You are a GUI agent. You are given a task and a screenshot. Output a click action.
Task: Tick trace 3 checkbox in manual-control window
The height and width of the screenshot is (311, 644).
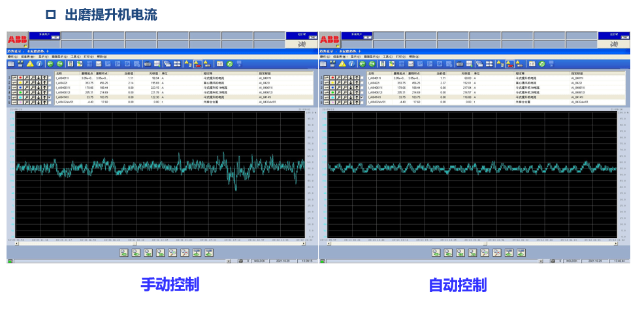click(x=50, y=88)
